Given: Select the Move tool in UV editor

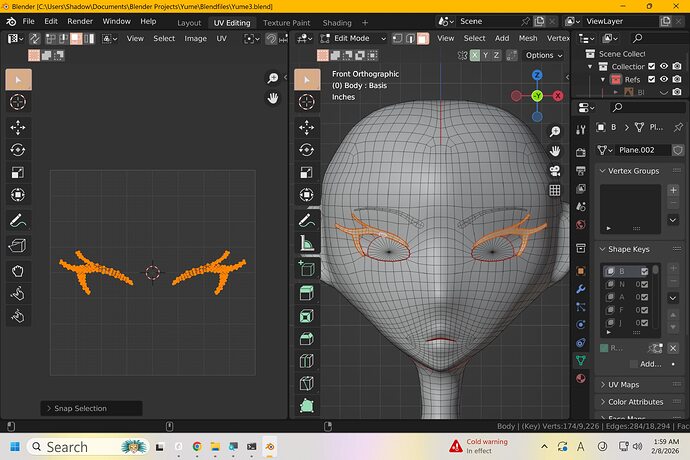Looking at the screenshot, I should coord(18,128).
